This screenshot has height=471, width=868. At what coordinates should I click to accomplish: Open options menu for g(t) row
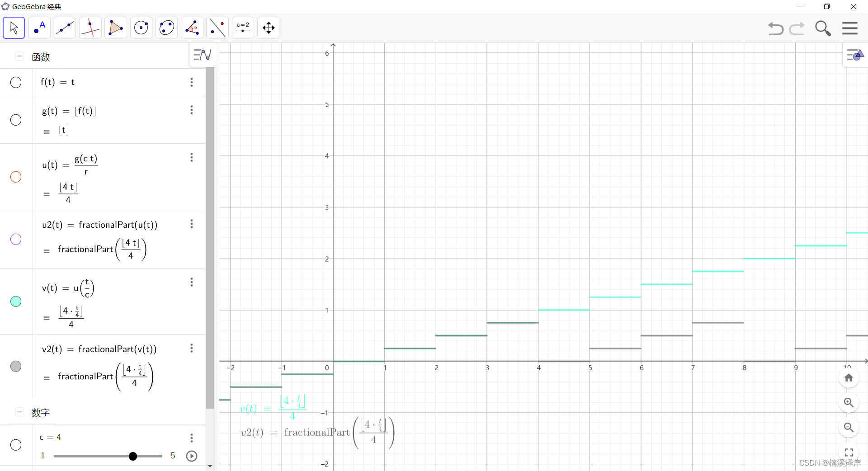click(192, 110)
